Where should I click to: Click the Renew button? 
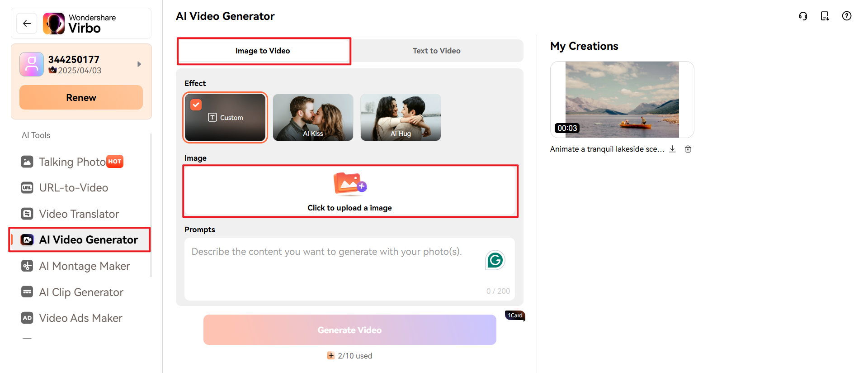pyautogui.click(x=81, y=97)
